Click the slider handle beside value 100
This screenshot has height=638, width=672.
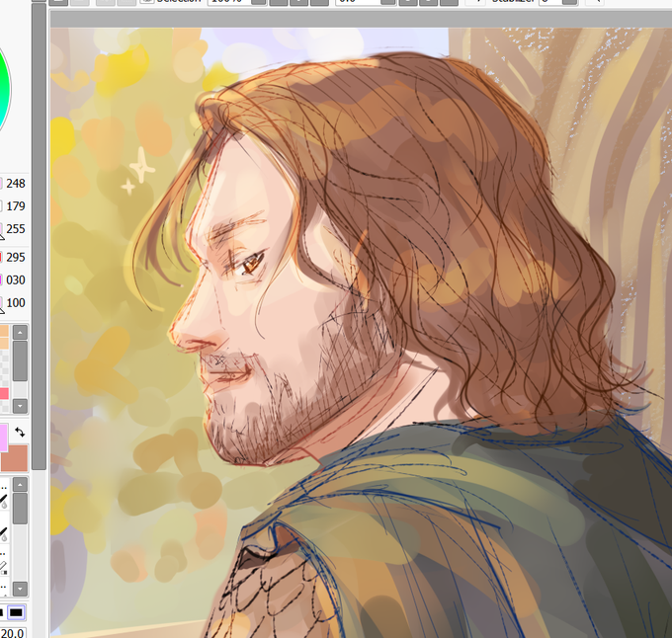(1, 310)
